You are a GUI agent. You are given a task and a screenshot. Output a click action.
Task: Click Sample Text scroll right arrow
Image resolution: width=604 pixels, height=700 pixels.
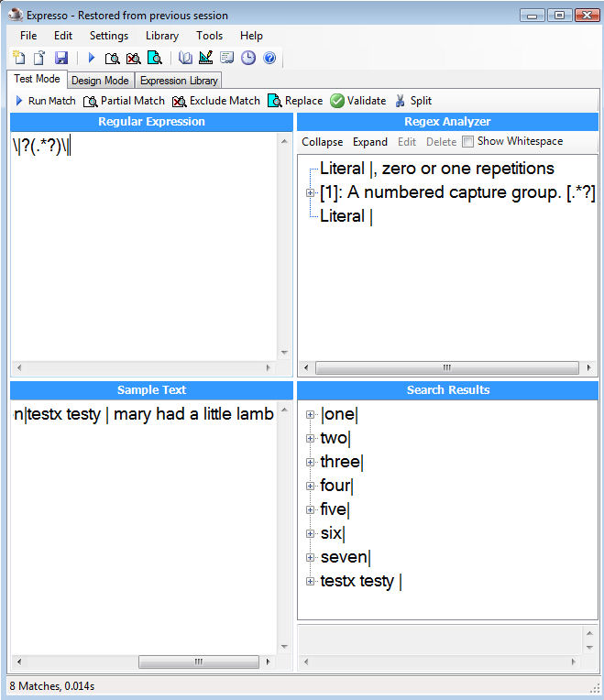click(268, 662)
